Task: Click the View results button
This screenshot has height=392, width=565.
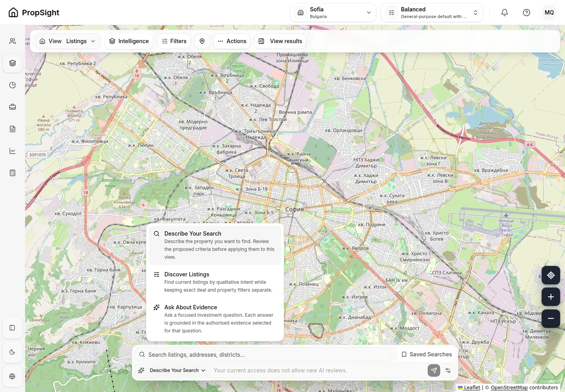Action: 280,41
